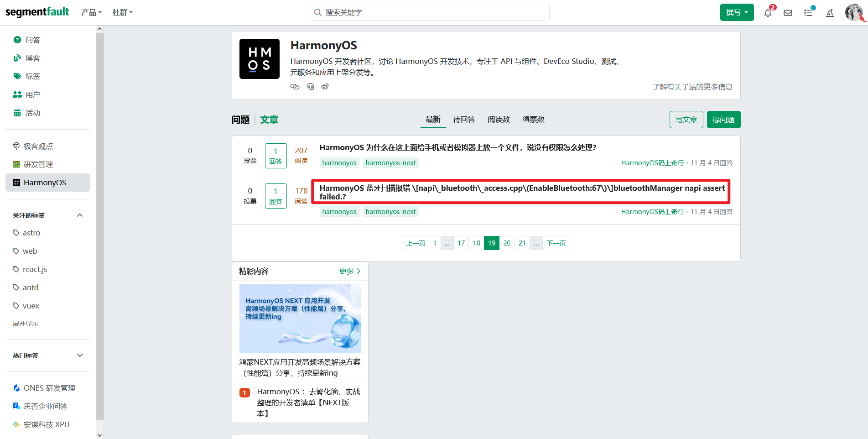
Task: Open author HarmonyOS码上奇行 on first question
Action: pos(652,163)
